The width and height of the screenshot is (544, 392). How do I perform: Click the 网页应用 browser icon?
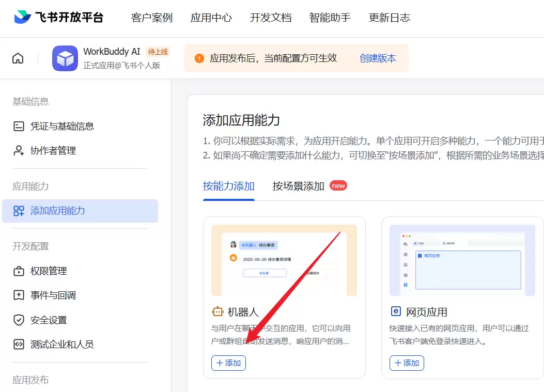point(396,311)
